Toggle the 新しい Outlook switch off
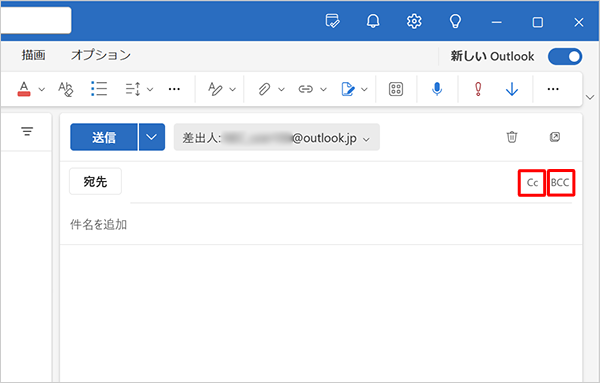This screenshot has height=383, width=600. point(565,57)
